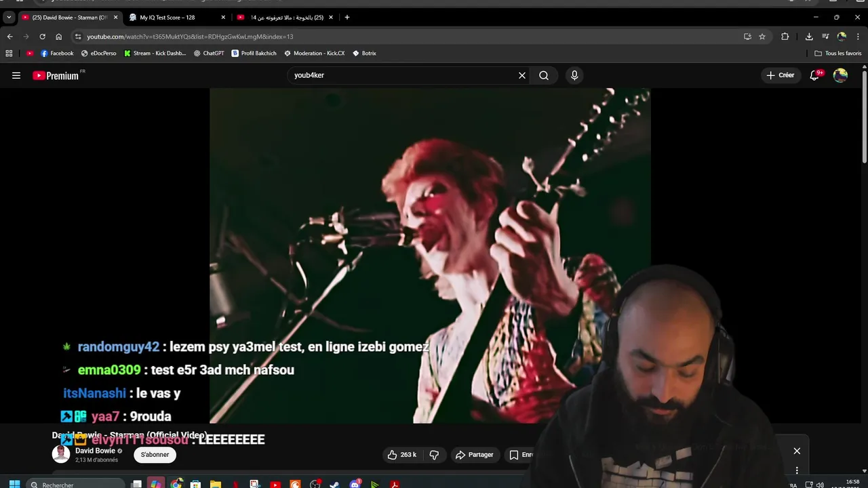Open Microsoft Store from the taskbar
The height and width of the screenshot is (488, 868).
click(195, 484)
